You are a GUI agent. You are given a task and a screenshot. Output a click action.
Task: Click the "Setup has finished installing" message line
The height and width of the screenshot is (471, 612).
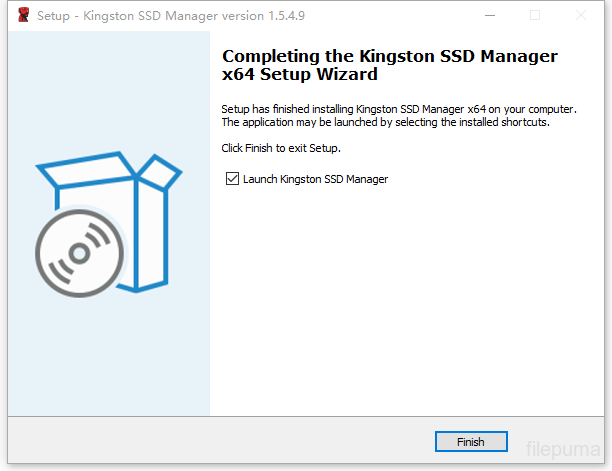click(398, 108)
